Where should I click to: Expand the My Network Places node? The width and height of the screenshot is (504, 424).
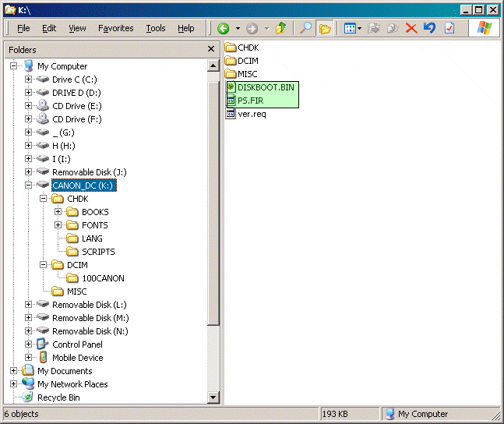coord(13,383)
